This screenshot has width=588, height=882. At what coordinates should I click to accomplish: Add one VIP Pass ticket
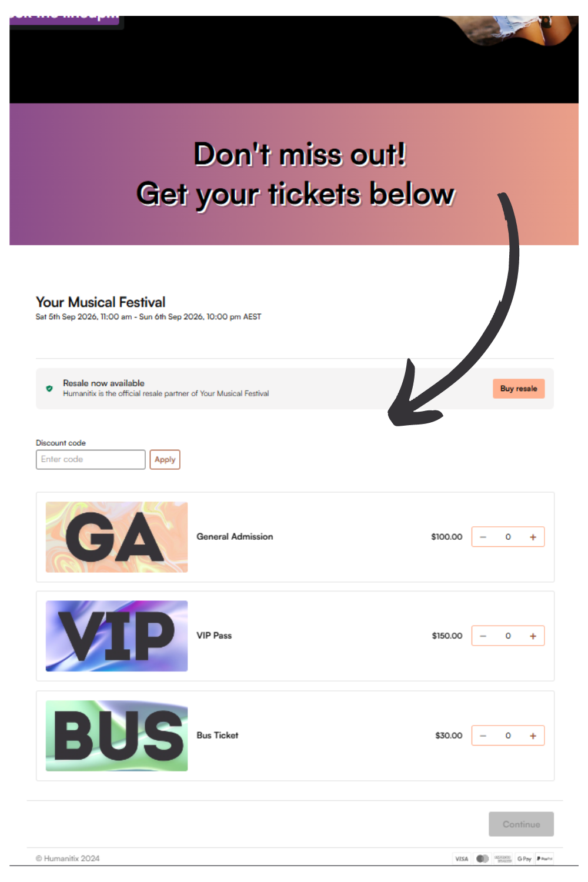[x=533, y=636]
